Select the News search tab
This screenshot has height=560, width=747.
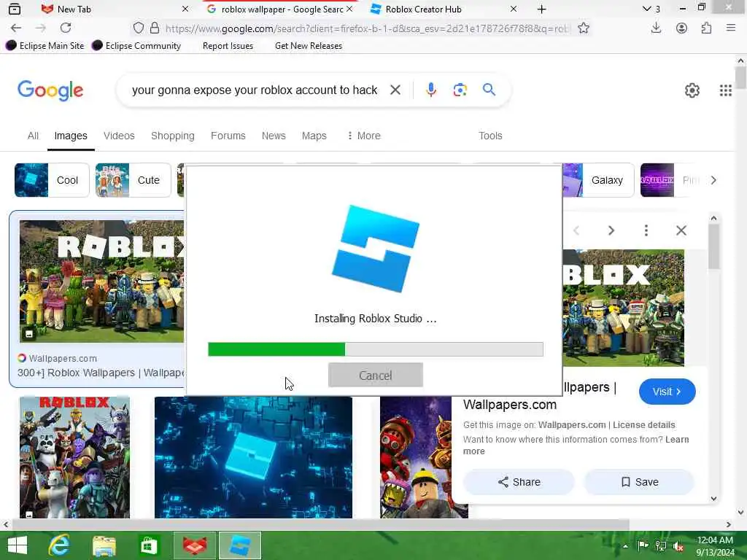(274, 136)
